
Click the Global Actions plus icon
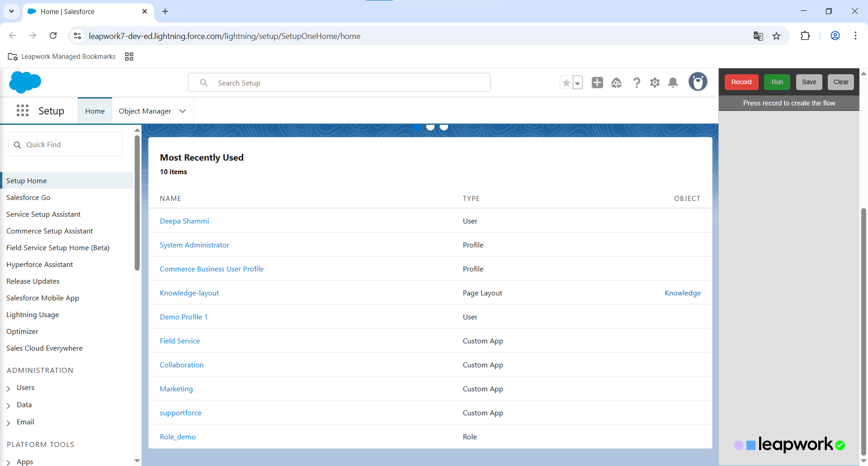coord(597,82)
